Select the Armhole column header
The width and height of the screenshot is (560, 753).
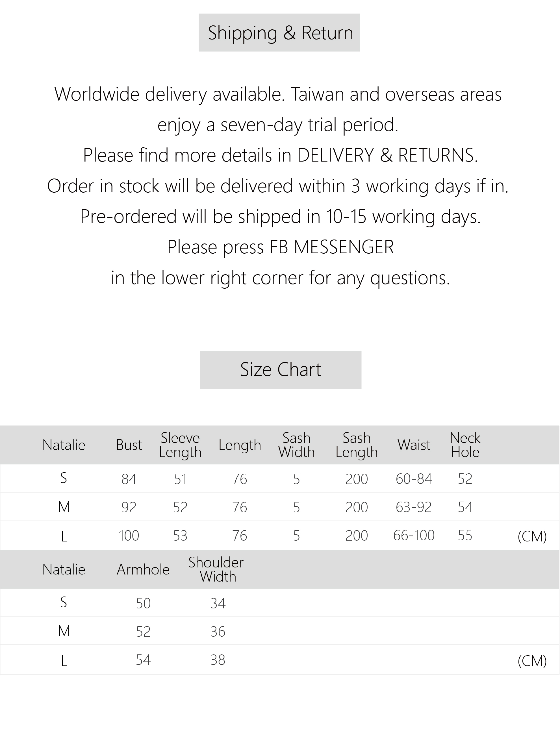click(x=143, y=570)
